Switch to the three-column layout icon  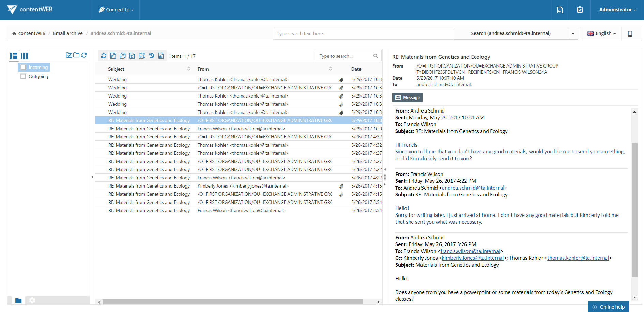[x=25, y=56]
